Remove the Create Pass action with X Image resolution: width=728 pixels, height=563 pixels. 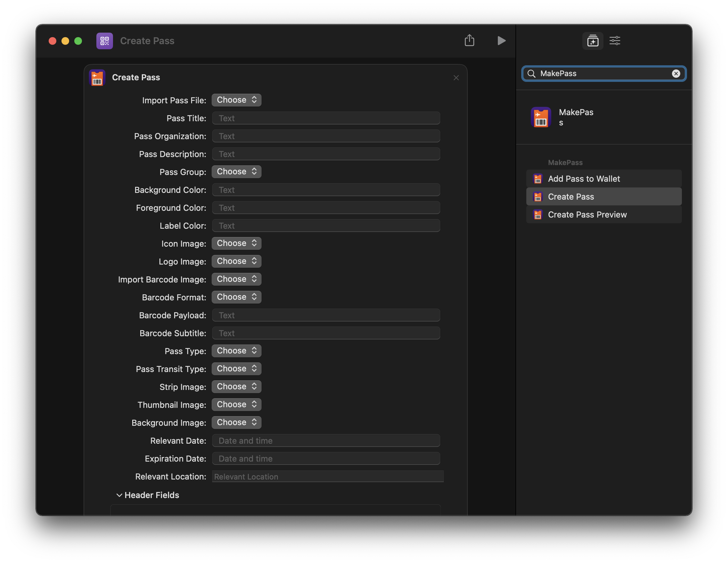pos(456,78)
